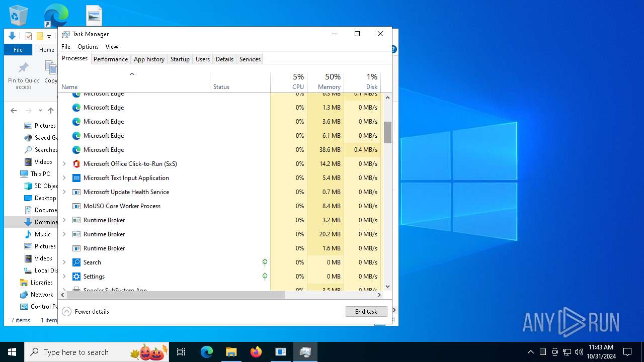Select the MoUSO Core Worker Process row
644x362 pixels.
220,206
